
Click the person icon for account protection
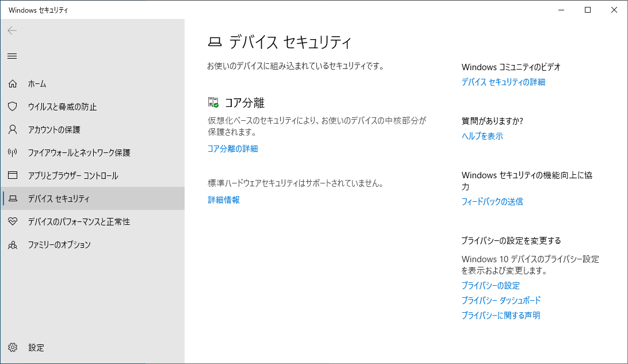tap(13, 129)
